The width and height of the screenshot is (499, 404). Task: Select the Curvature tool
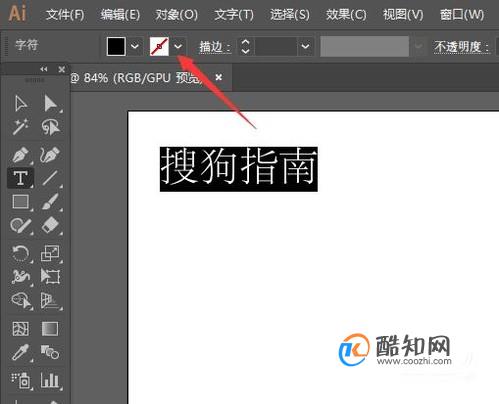point(50,154)
